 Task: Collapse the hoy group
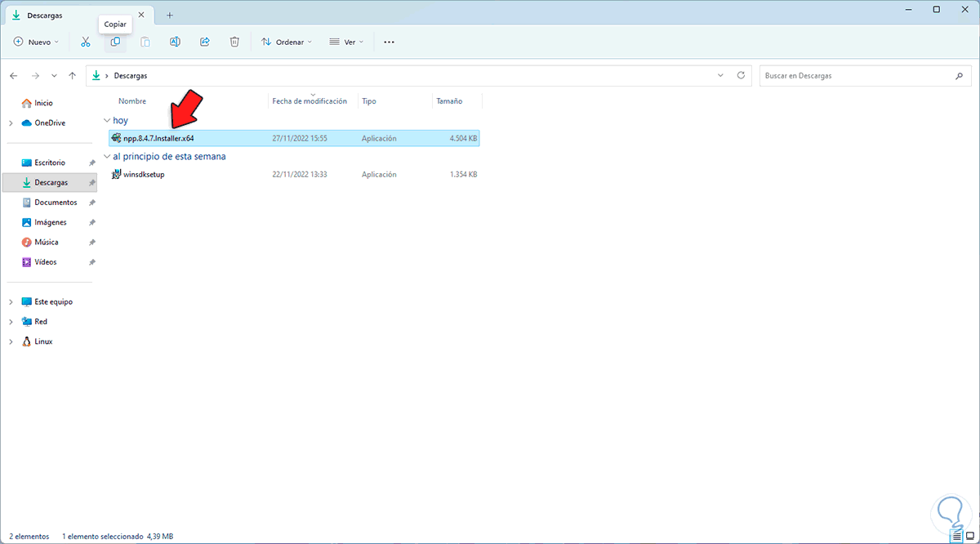(x=106, y=120)
